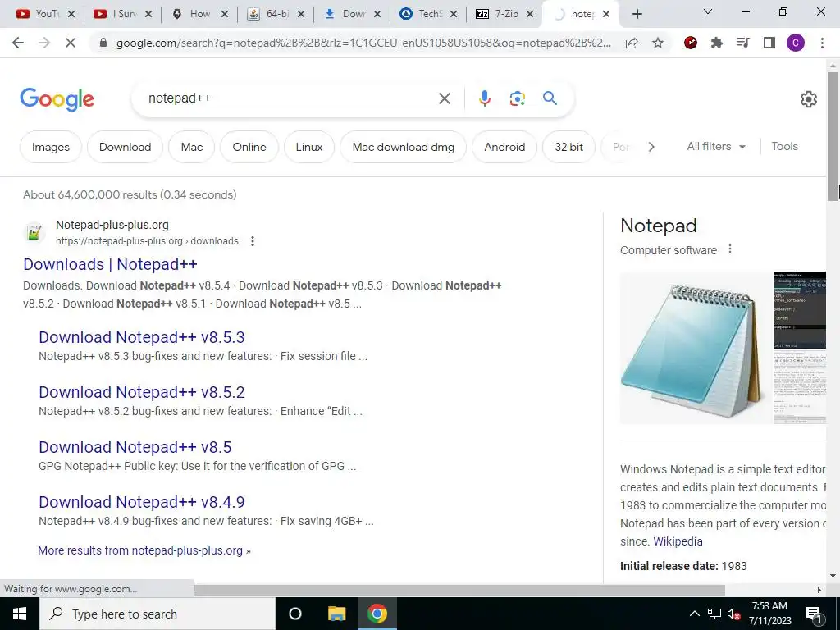
Task: Open Download Notepad++ v8.5 link
Action: coord(135,447)
